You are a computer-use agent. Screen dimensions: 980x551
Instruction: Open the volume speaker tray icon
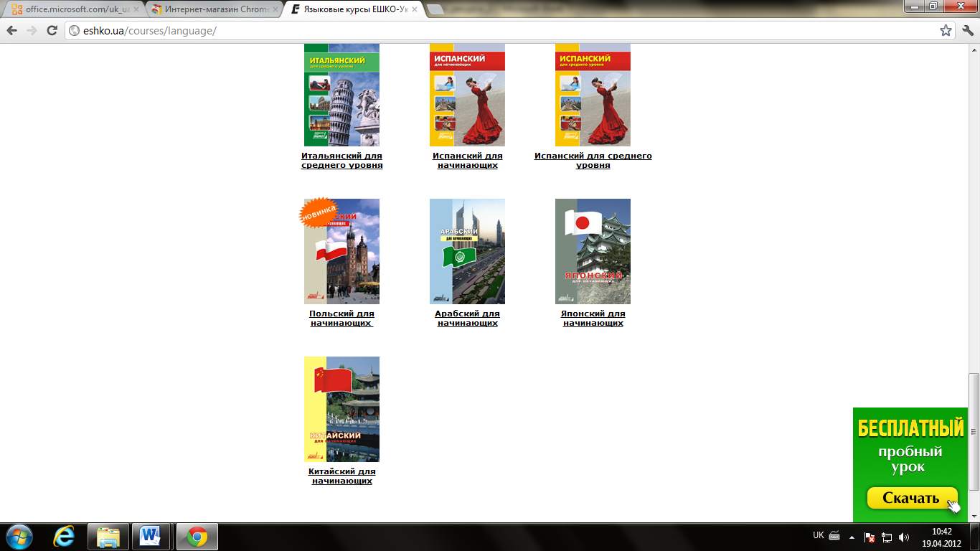point(904,537)
